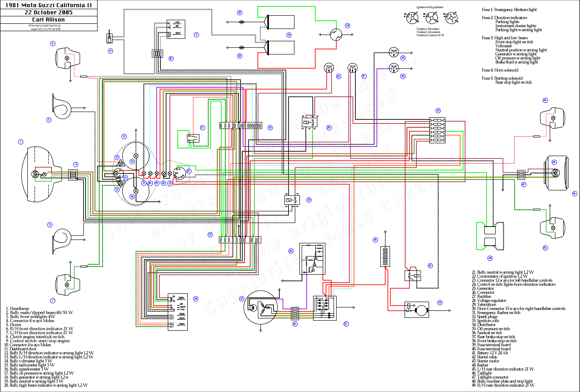Click 'Ignition switch positions:' heading
580x392 pixels.
[x=430, y=7]
